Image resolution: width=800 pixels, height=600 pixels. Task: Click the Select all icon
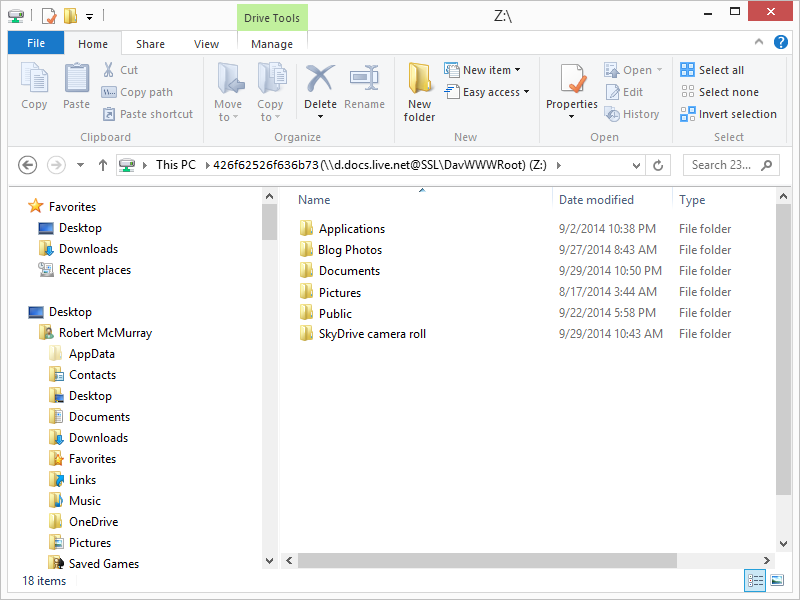click(x=688, y=70)
